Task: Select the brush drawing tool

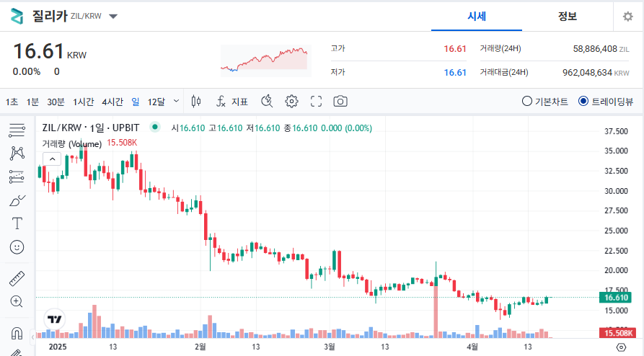Action: point(17,200)
